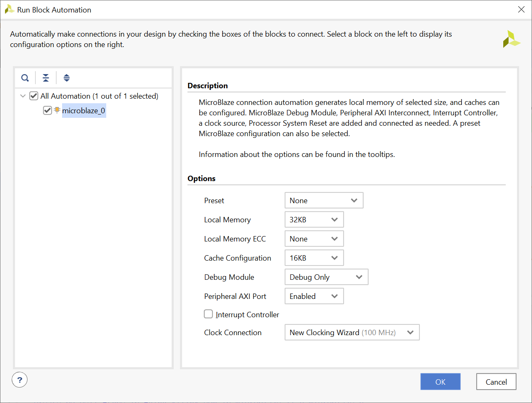Click the microblaze_0 block icon
Viewport: 532px width, 403px height.
[57, 110]
